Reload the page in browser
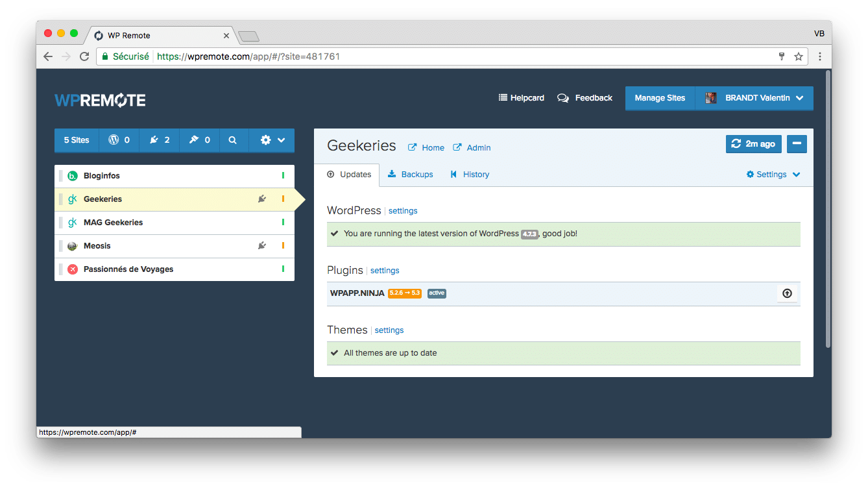This screenshot has width=868, height=490. [x=84, y=56]
